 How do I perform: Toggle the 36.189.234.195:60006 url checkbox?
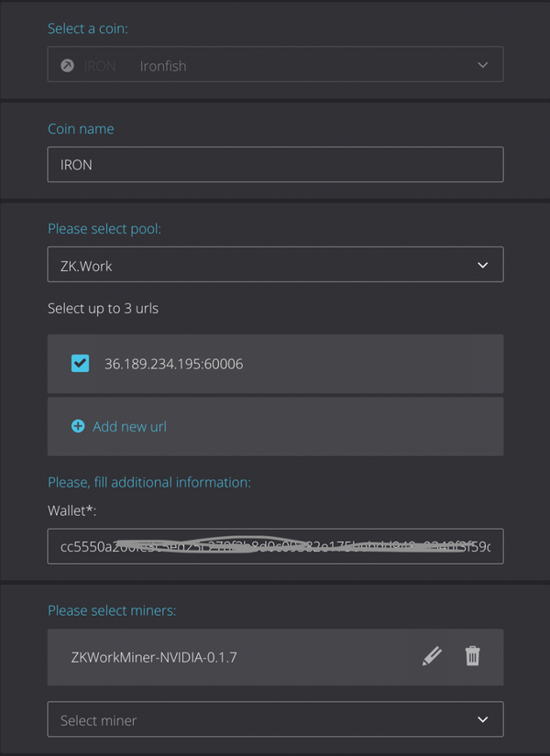81,364
